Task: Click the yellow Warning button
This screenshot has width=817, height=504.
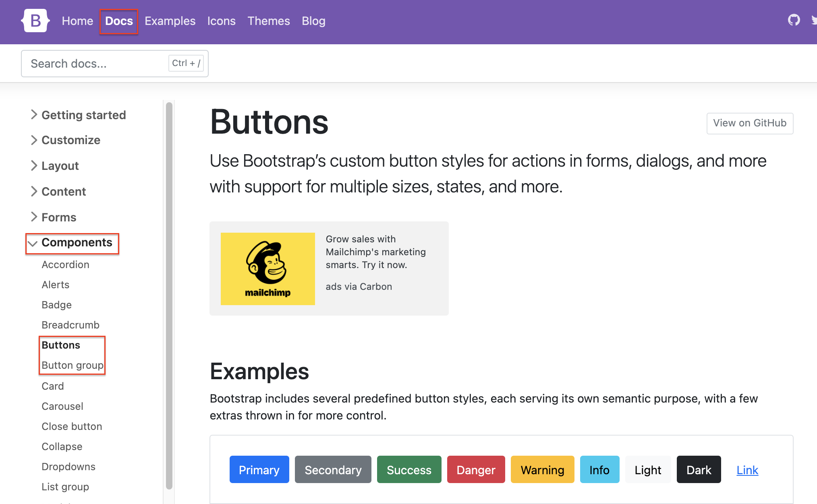Action: tap(542, 470)
